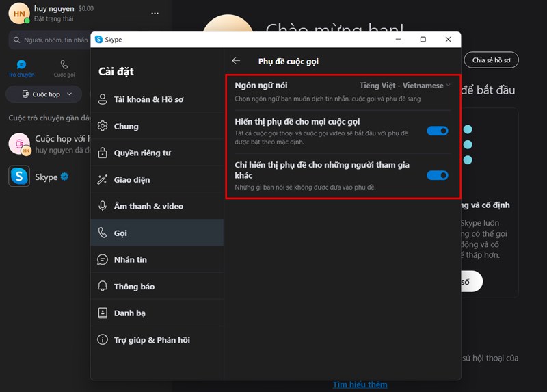
Task: Click the Phụ đề cuộc gọi heading
Action: click(288, 62)
